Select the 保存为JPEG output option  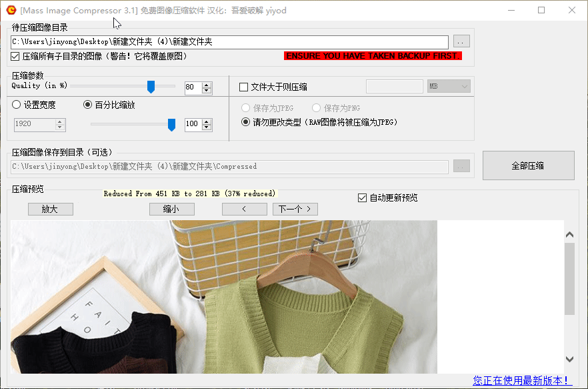pos(245,107)
